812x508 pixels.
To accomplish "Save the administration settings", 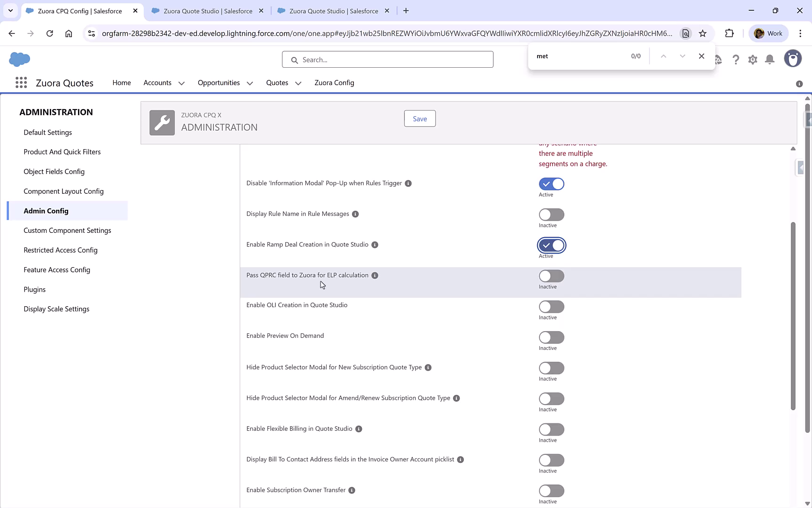I will 420,119.
